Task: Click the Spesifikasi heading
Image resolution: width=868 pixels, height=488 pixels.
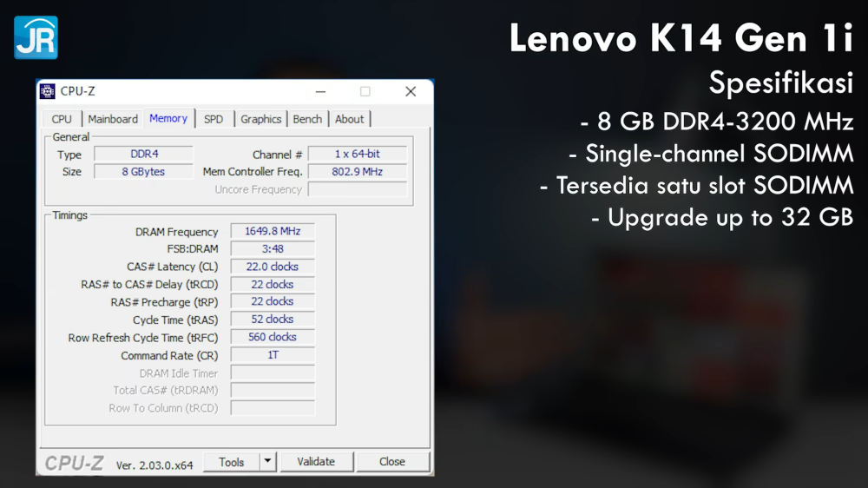Action: coord(781,83)
